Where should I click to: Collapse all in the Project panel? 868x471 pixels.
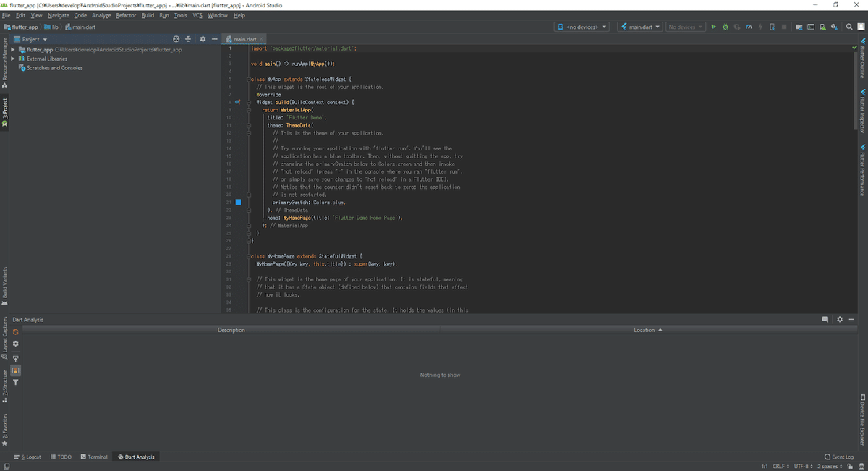(x=188, y=39)
